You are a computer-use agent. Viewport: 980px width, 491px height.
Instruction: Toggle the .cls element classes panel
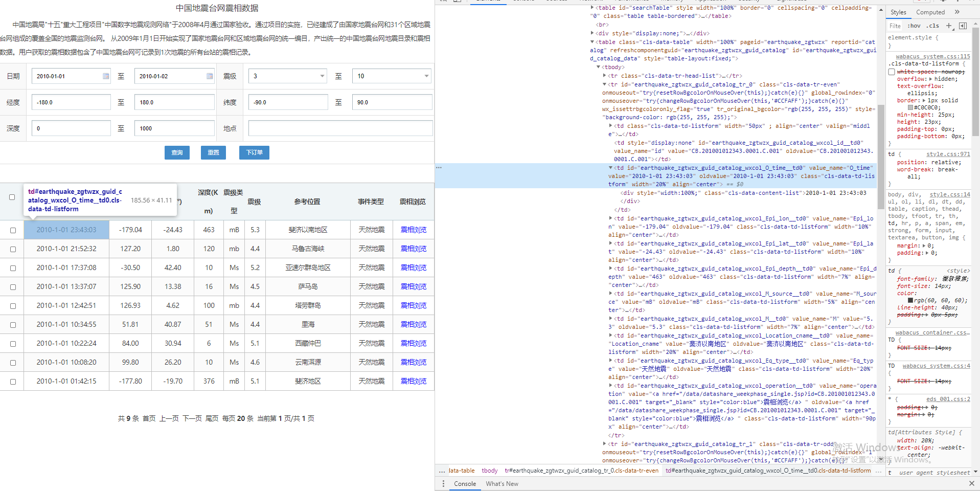coord(933,26)
